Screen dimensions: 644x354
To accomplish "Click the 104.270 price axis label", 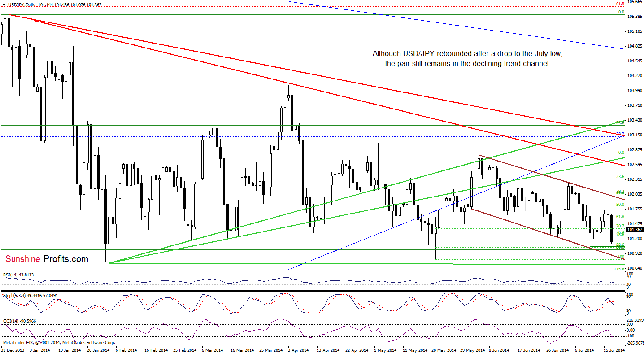I will click(634, 76).
